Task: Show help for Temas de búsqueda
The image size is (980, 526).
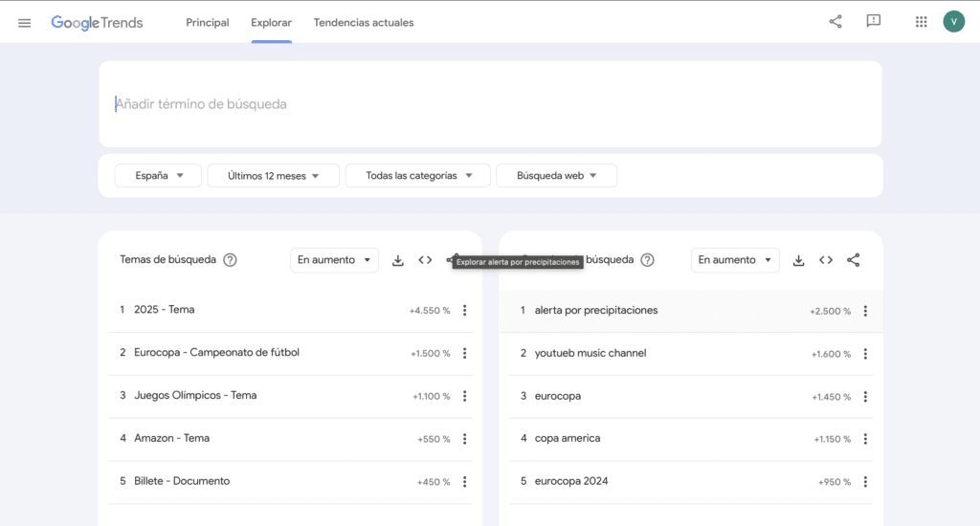Action: pyautogui.click(x=230, y=260)
